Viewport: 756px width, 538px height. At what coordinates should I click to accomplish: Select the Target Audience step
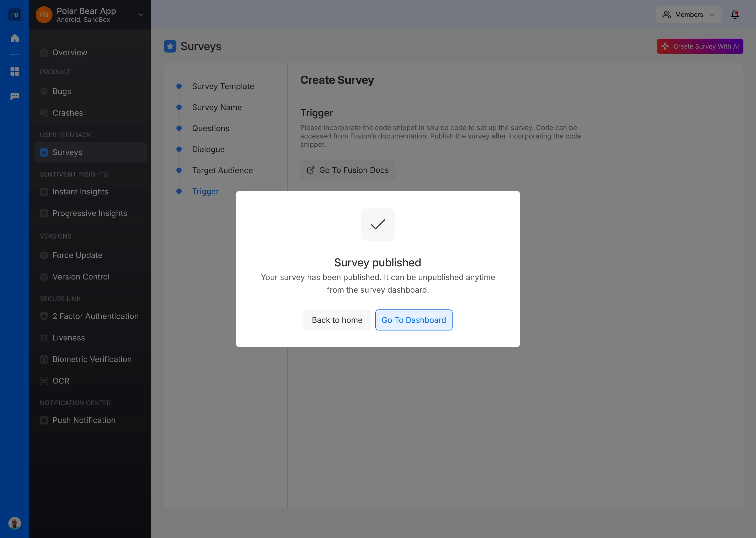tap(222, 170)
